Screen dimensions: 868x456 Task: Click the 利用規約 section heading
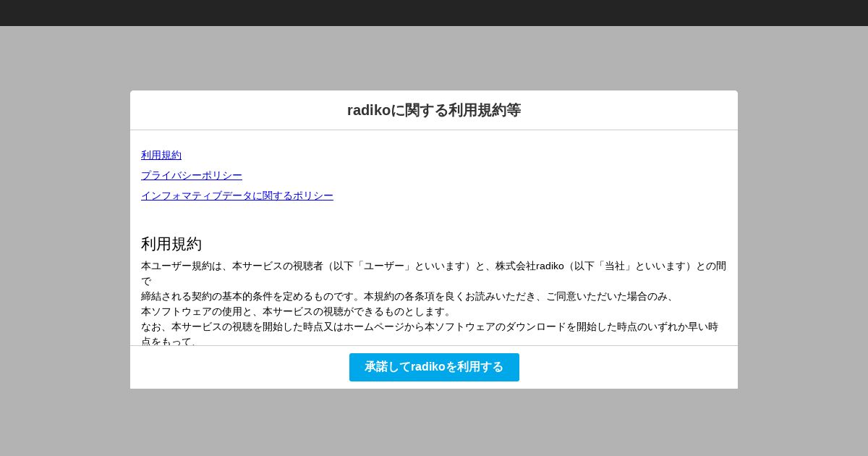(x=171, y=244)
